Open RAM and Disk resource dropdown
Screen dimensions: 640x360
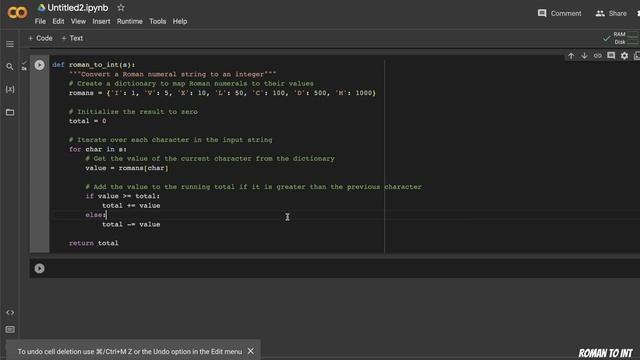point(621,38)
